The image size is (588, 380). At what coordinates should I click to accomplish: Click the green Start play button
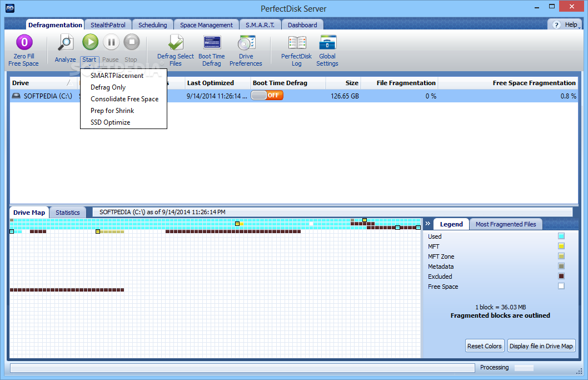tap(91, 42)
